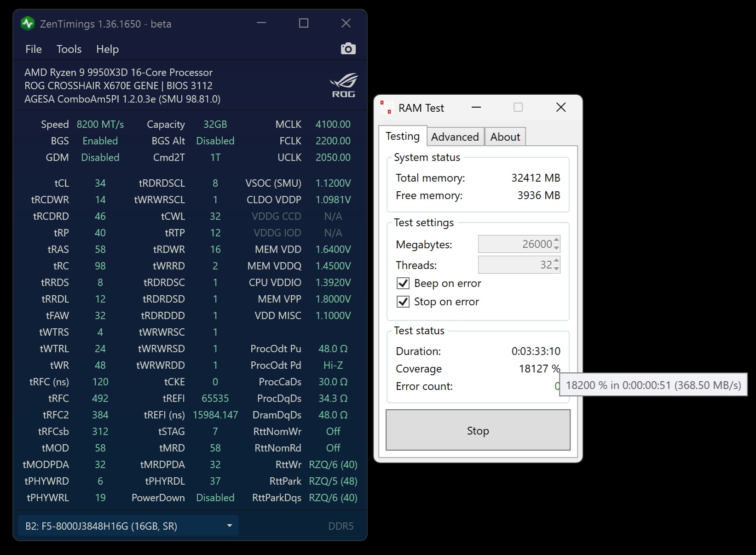Click the Coverage value 18127 %
The height and width of the screenshot is (555, 756).
click(x=539, y=369)
